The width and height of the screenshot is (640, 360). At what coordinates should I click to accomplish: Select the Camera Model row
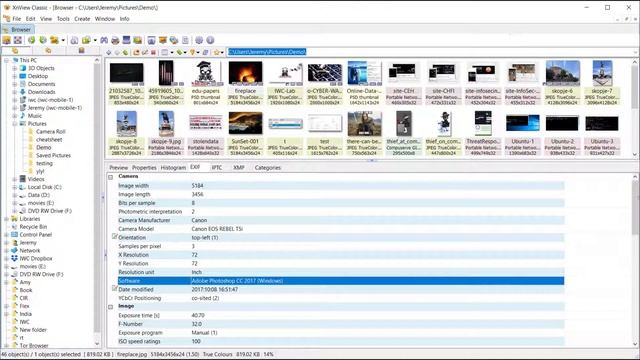[341, 229]
